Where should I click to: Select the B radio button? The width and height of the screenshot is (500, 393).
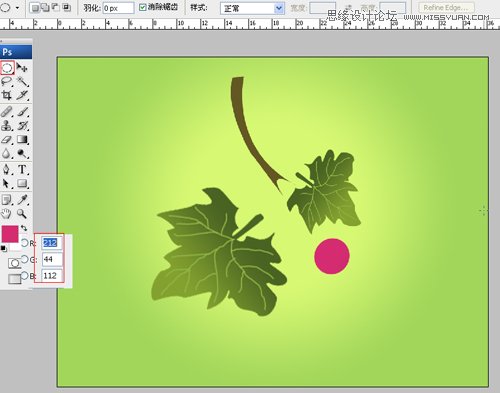25,276
